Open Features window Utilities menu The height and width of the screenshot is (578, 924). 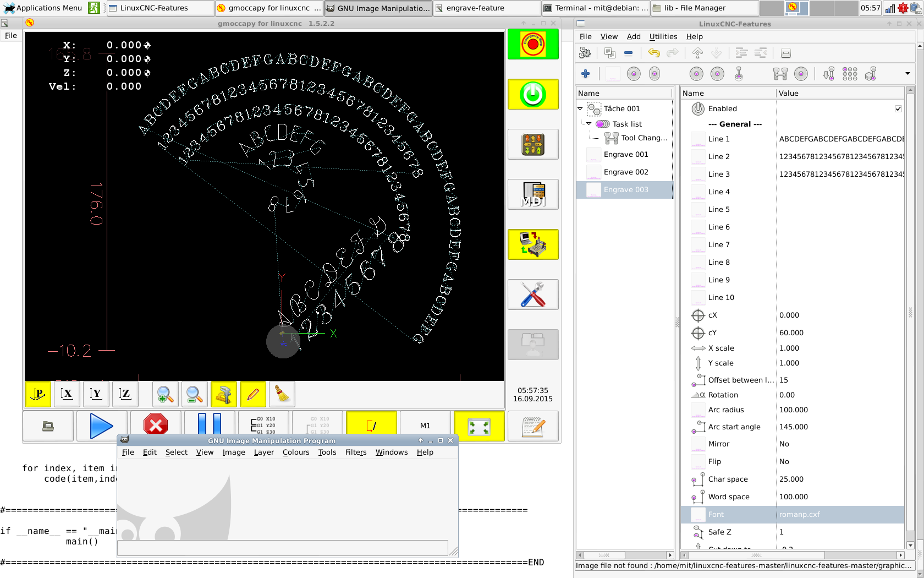tap(663, 37)
